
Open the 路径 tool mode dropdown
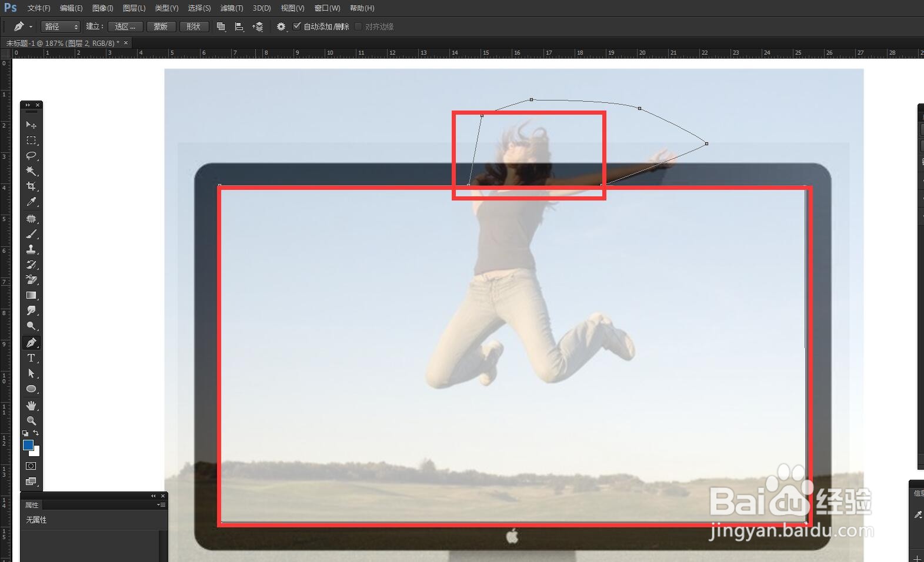point(60,26)
